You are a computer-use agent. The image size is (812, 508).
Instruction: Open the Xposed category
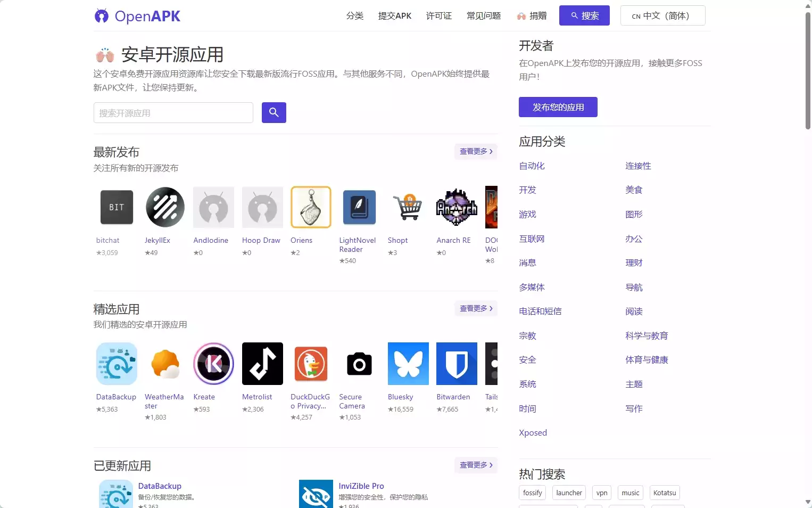[533, 433]
